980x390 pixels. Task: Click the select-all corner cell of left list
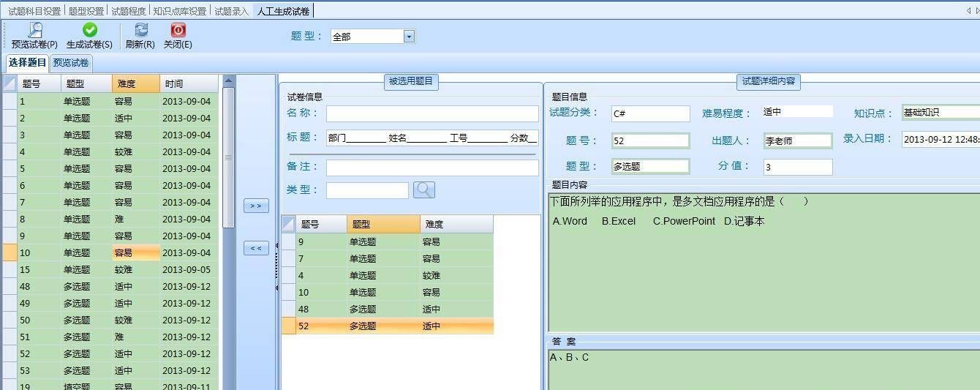(10, 84)
